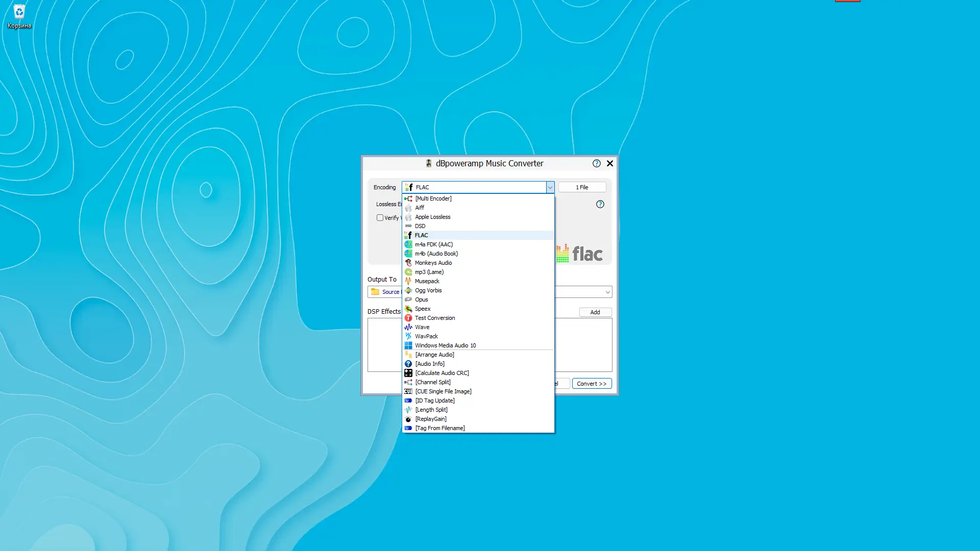
Task: Click the red Test Conversion icon
Action: (408, 318)
